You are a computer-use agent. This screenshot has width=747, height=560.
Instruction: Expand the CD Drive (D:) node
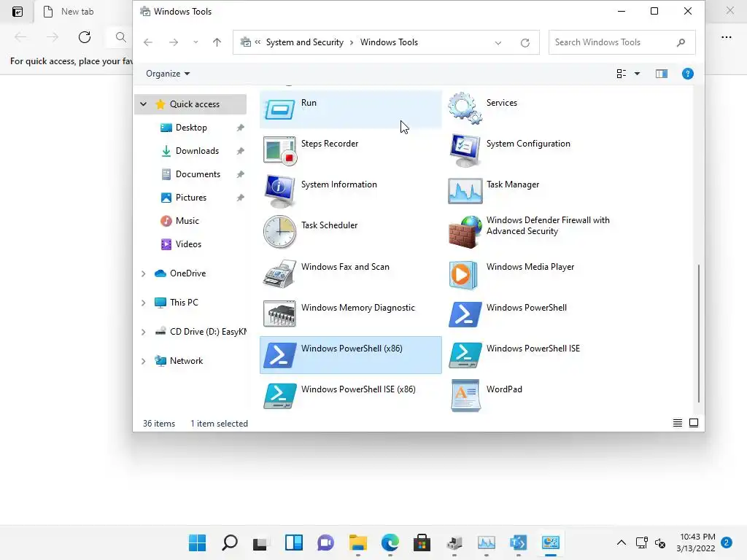(x=144, y=332)
